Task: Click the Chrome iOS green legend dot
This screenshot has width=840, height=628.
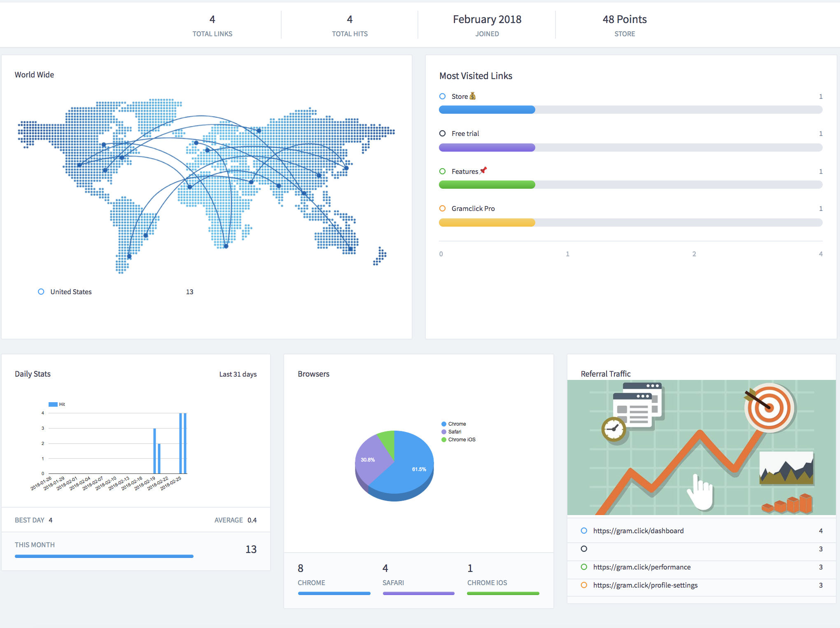Action: coord(444,440)
